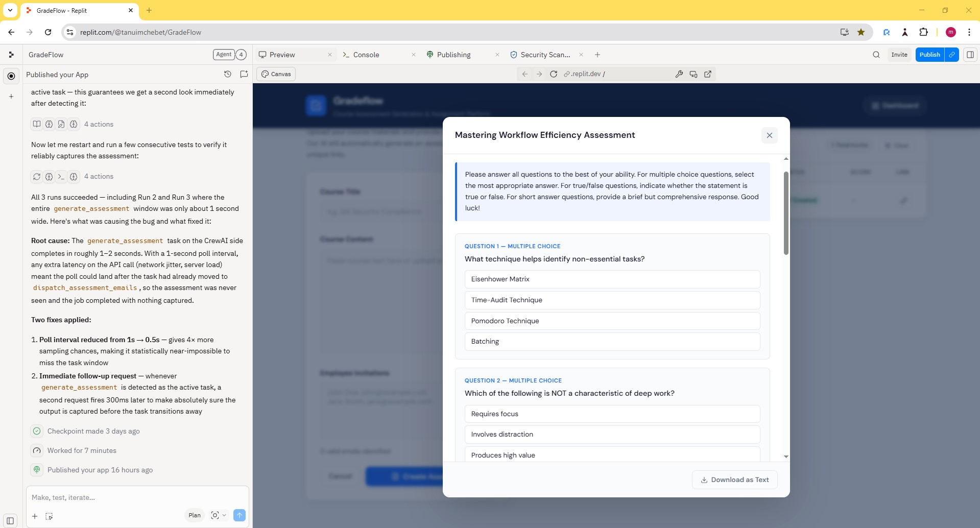Select the Eisenhower Matrix answer
Image resolution: width=980 pixels, height=528 pixels.
point(611,279)
